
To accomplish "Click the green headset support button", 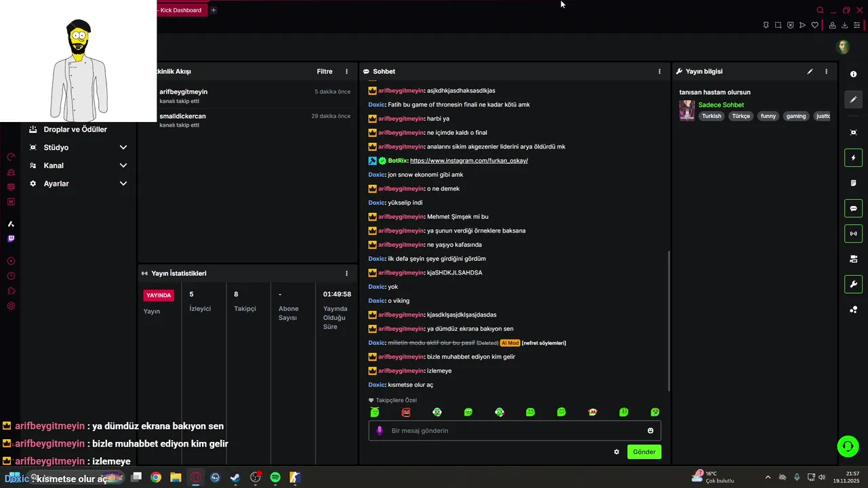I will [x=848, y=446].
